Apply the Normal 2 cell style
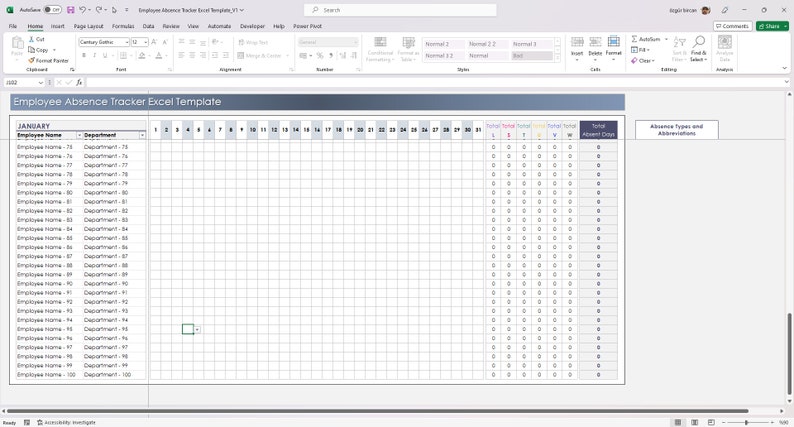This screenshot has width=794, height=427. (x=444, y=44)
